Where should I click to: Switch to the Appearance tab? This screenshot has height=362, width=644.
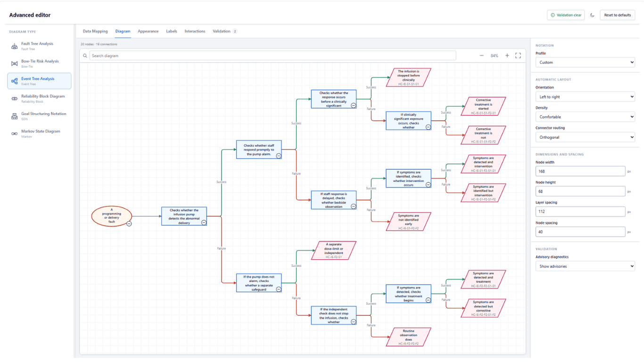pyautogui.click(x=148, y=31)
